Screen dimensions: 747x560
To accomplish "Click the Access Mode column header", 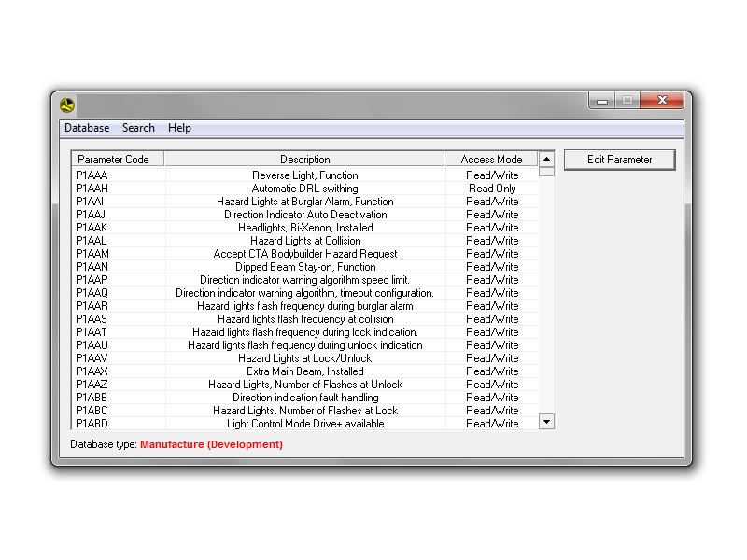I will click(x=491, y=160).
